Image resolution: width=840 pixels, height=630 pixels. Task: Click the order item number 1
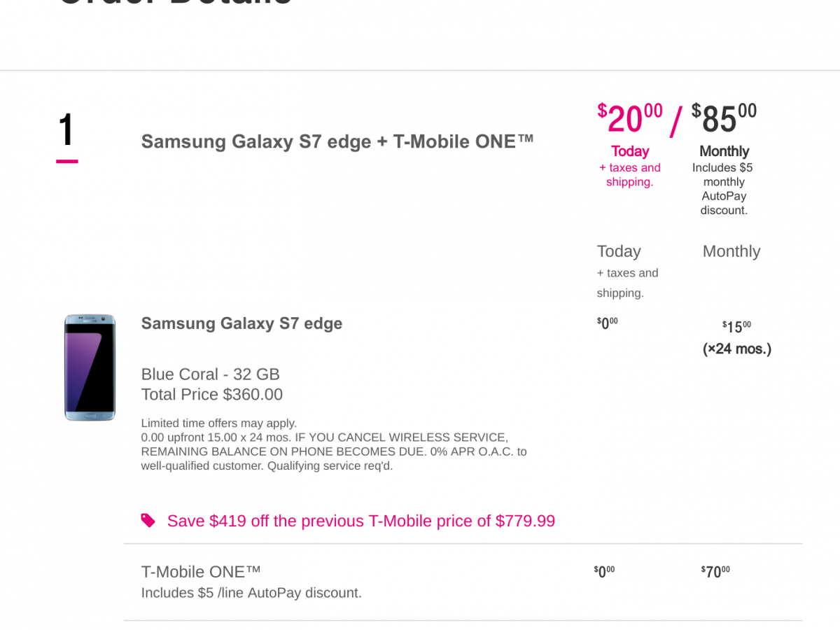66,131
